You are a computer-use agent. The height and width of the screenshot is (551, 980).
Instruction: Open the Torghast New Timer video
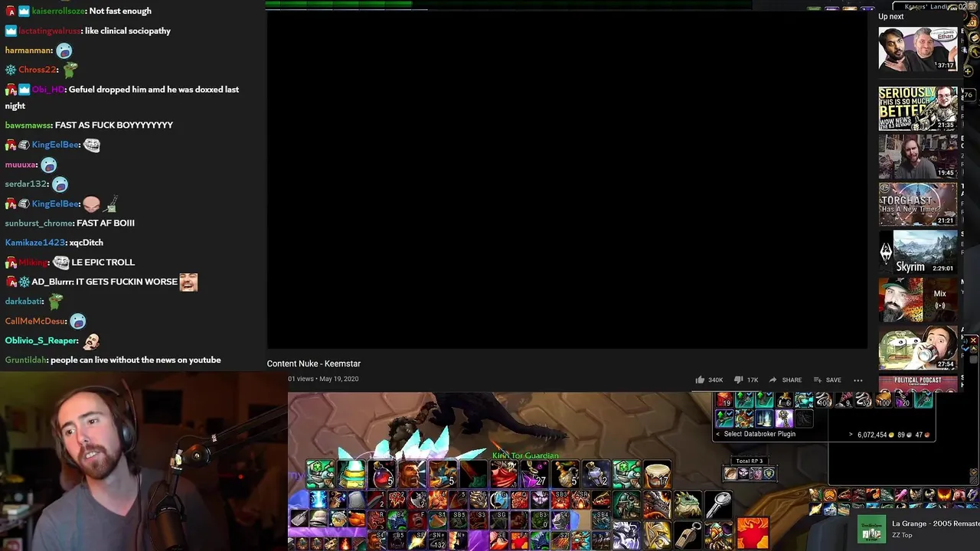[x=917, y=204]
